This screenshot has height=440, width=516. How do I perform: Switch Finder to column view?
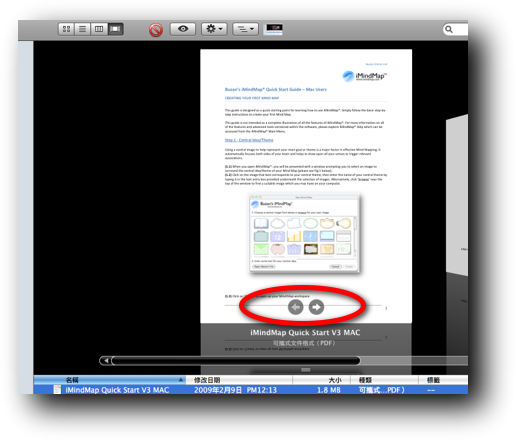(x=99, y=29)
